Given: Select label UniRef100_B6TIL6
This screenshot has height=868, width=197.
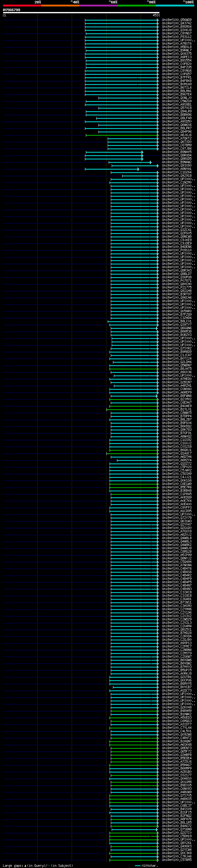Looking at the screenshot, I should (x=176, y=88).
